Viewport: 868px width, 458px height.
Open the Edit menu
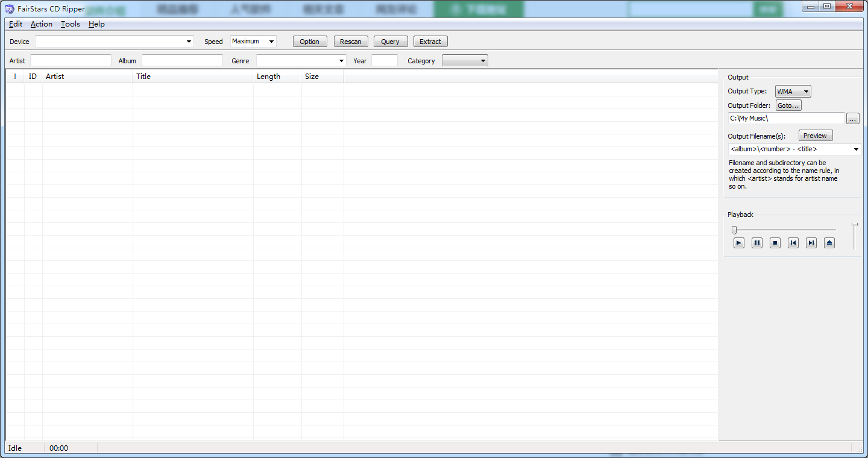16,24
